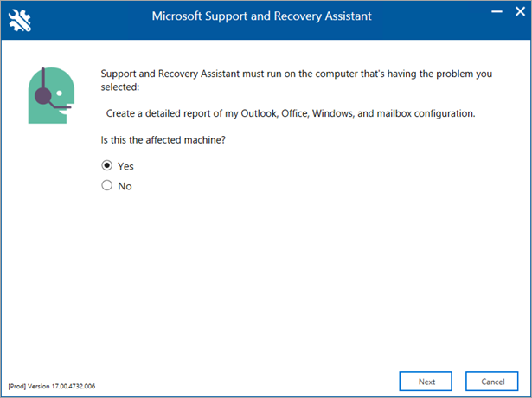The image size is (532, 398).
Task: Click the word "selected:" in the instructions
Action: 122,87
